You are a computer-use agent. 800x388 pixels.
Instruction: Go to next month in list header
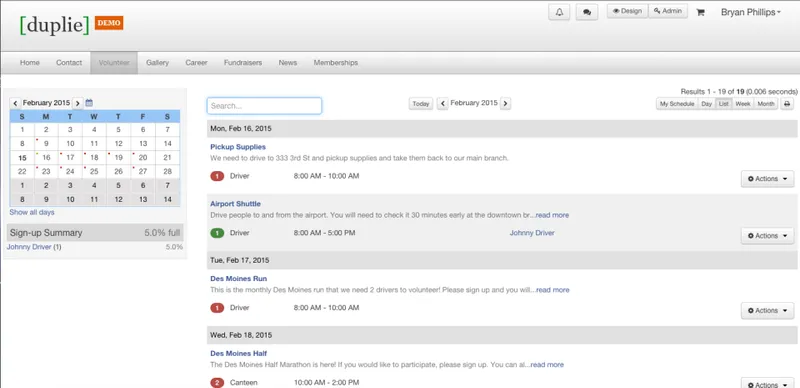tap(505, 104)
